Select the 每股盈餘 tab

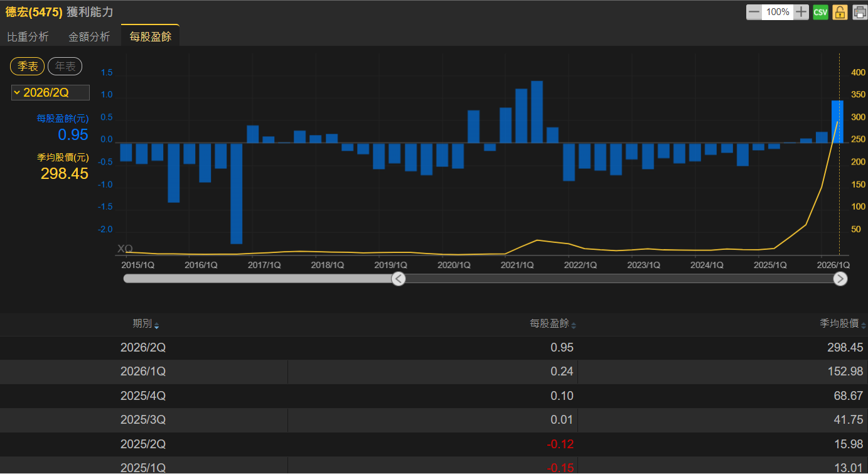[x=151, y=36]
